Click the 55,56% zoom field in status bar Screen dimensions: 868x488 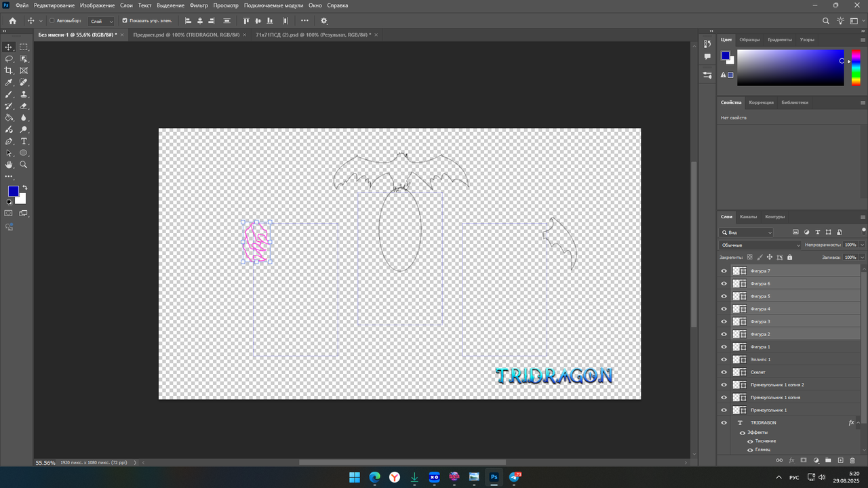45,462
